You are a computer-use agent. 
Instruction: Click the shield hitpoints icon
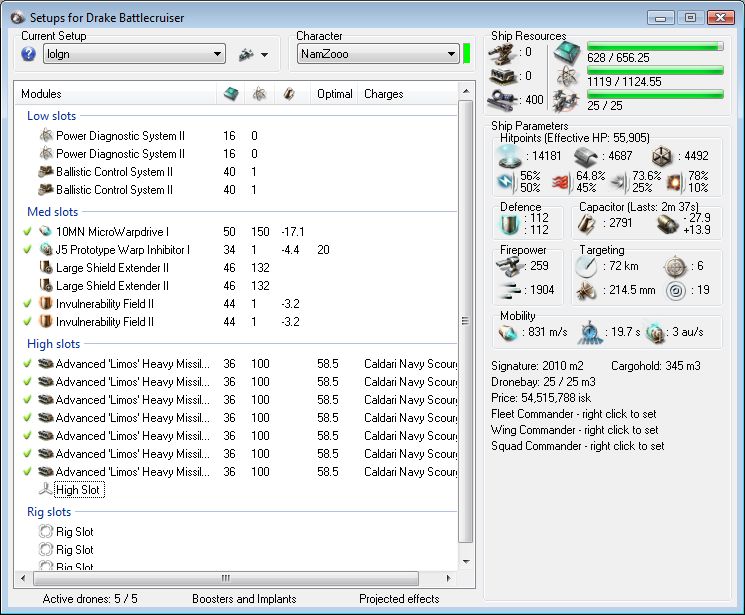(x=509, y=155)
